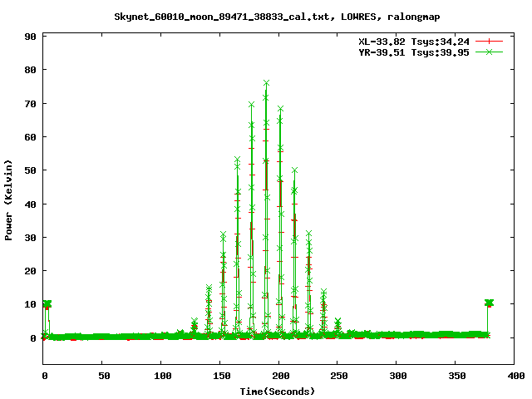Click the x-axis tick label 400
532x399 pixels.
(x=516, y=376)
